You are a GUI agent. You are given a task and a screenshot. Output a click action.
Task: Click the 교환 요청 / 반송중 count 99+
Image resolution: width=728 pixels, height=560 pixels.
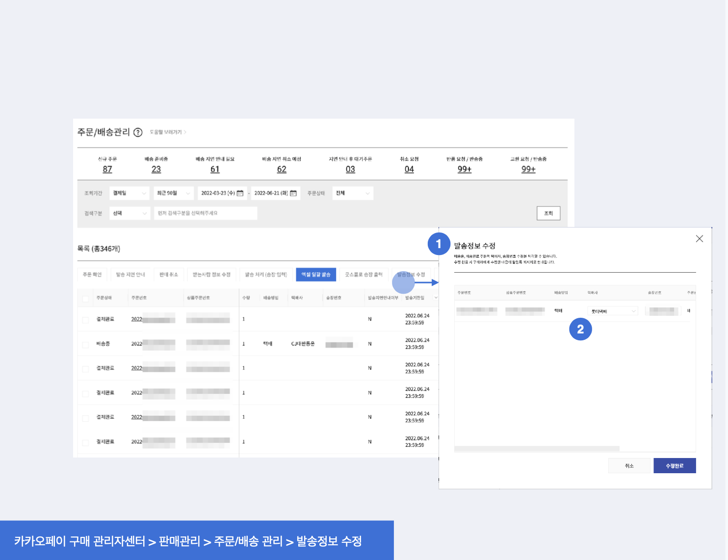(x=528, y=169)
